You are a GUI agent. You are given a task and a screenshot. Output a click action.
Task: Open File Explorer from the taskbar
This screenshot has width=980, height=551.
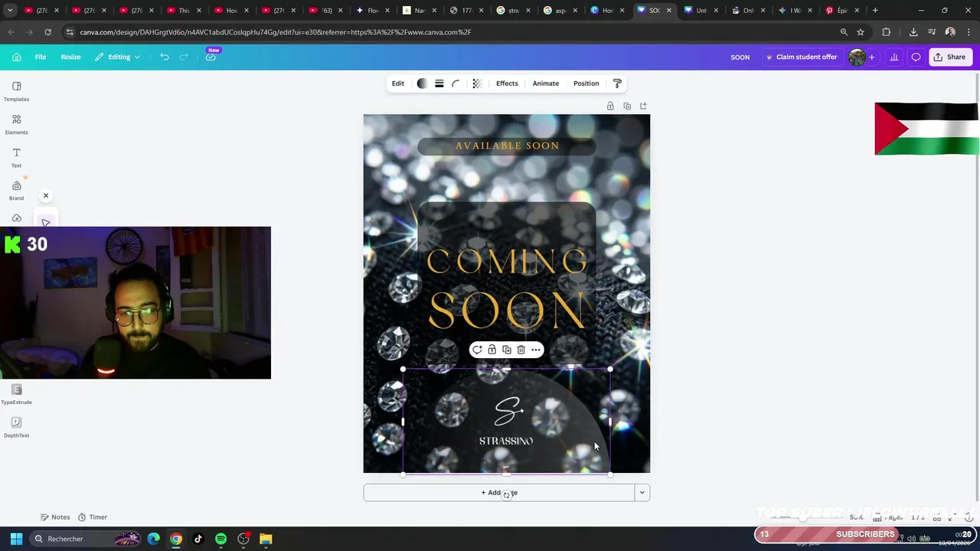pyautogui.click(x=266, y=539)
